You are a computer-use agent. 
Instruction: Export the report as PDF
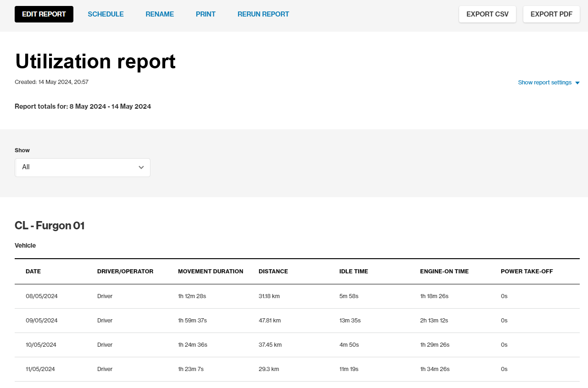551,14
